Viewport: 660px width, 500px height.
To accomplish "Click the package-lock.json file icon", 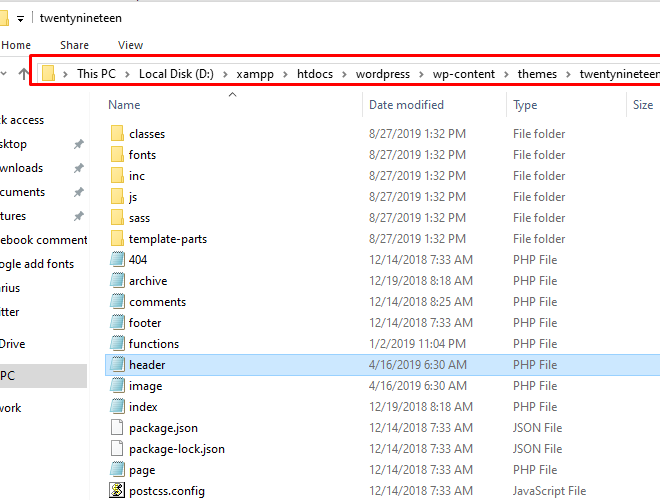I will pyautogui.click(x=117, y=449).
